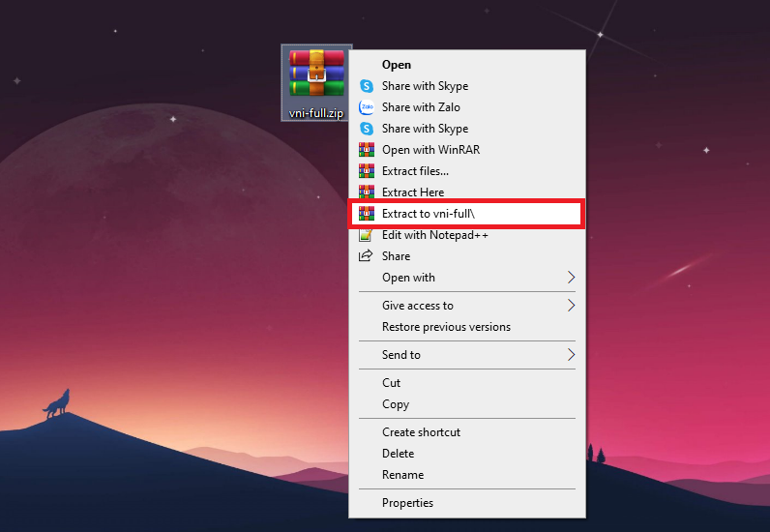Click the vni-full.zip file name label
Image resolution: width=770 pixels, height=532 pixels.
(x=316, y=113)
